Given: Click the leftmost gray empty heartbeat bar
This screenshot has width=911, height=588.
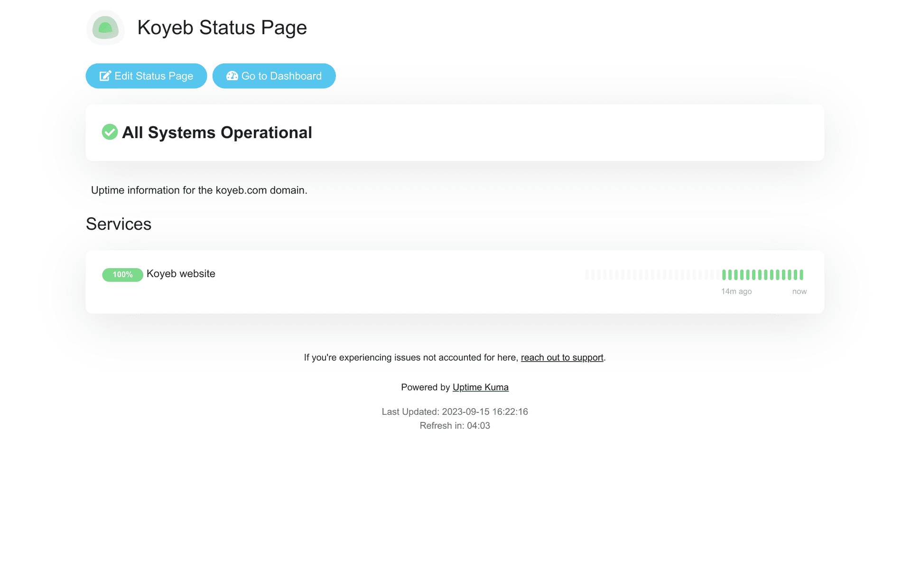Looking at the screenshot, I should pyautogui.click(x=587, y=274).
